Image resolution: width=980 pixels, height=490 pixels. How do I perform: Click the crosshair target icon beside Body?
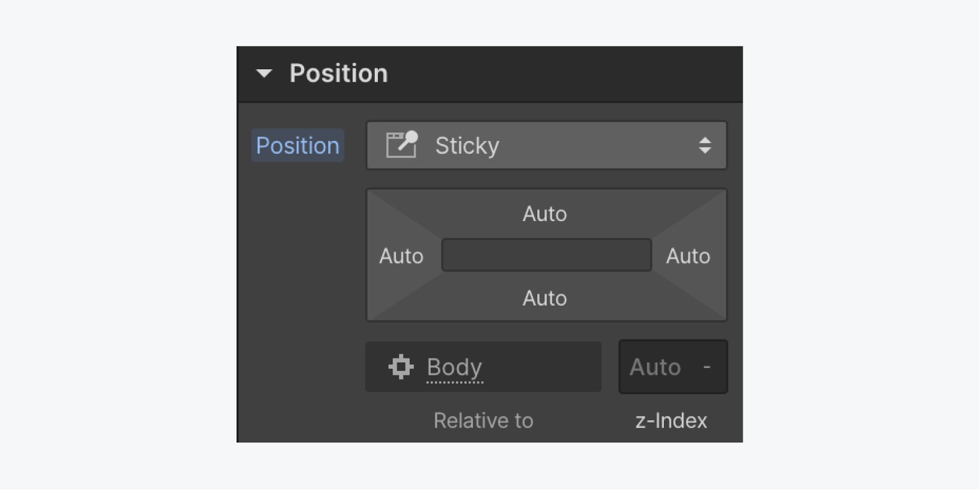pos(401,367)
